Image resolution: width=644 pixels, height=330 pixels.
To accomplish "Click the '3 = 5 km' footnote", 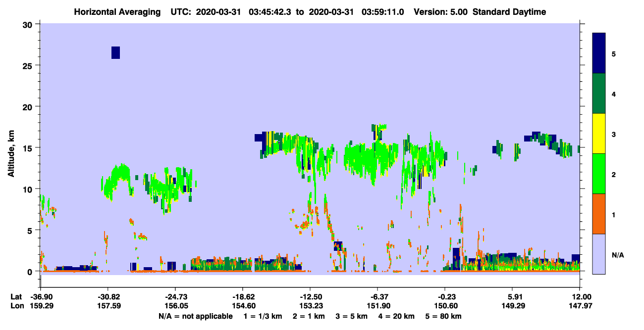I will click(353, 316).
